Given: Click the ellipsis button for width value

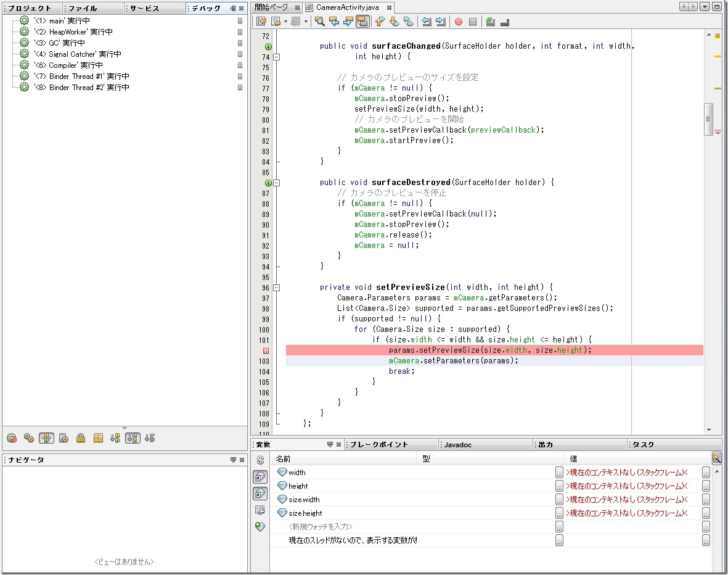Looking at the screenshot, I should [706, 473].
